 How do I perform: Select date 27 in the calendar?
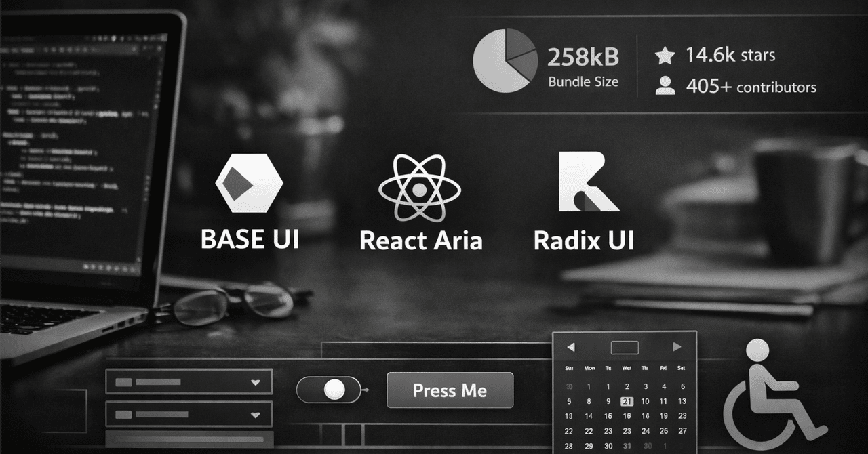pos(682,431)
